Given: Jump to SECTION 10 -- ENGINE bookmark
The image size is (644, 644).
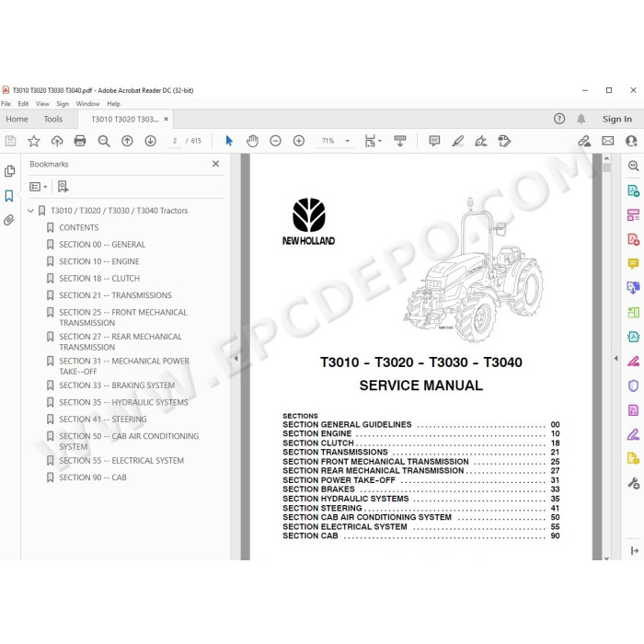Looking at the screenshot, I should (99, 261).
